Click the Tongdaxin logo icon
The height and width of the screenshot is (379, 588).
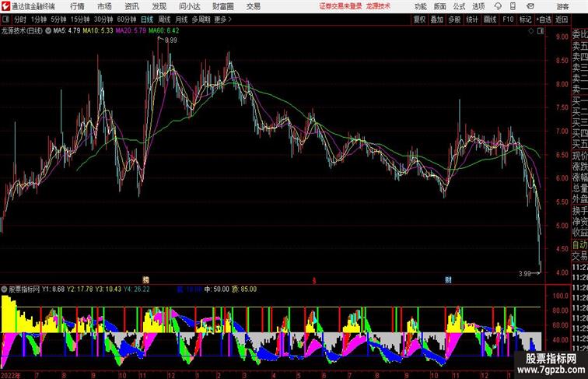point(5,5)
